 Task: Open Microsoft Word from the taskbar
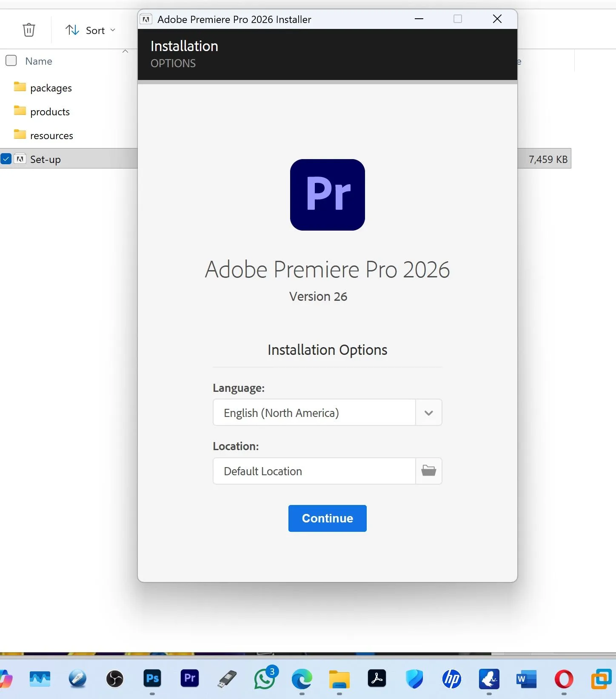(x=527, y=679)
